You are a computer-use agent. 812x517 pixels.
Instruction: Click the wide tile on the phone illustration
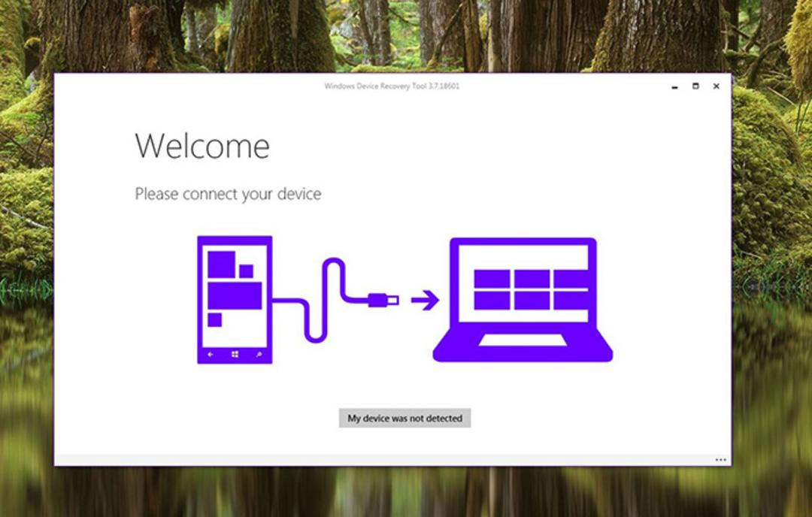[x=235, y=295]
